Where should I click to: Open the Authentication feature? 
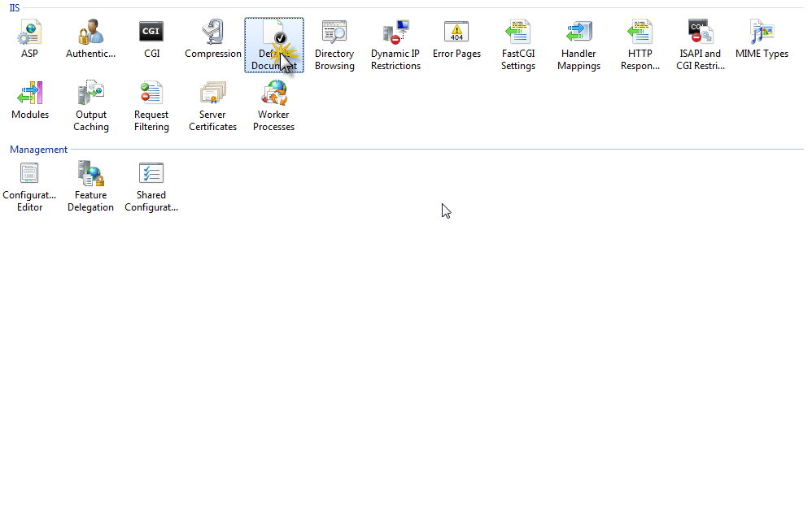pos(90,39)
